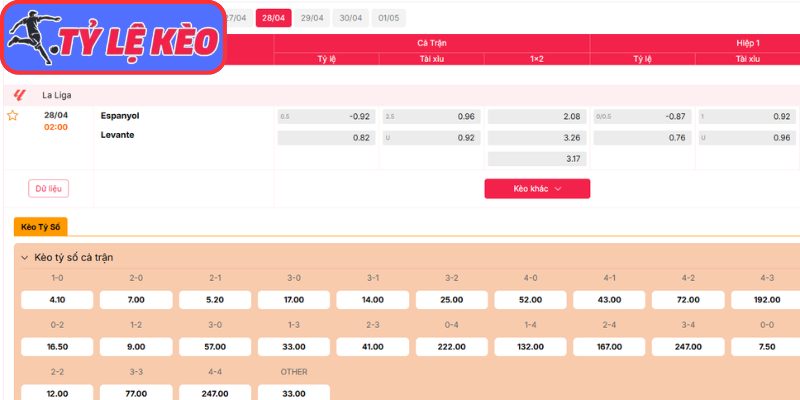Select Espanyol 1x2 win odds 2.08
Screen dimensions: 800x400
pos(536,116)
